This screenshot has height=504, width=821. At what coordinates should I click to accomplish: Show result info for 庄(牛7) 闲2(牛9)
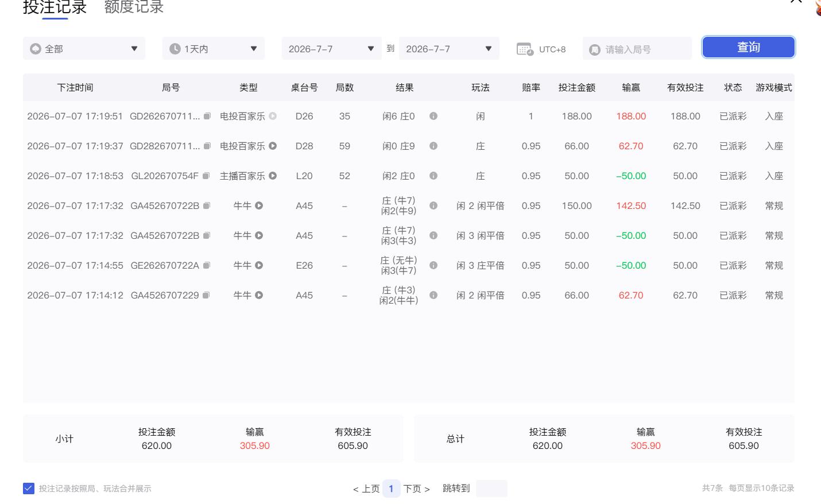click(433, 206)
